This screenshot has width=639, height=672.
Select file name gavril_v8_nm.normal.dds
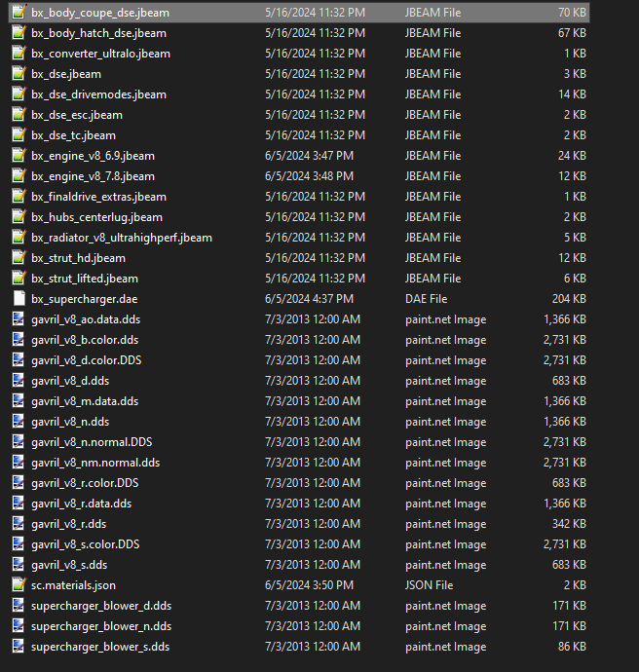coord(95,463)
